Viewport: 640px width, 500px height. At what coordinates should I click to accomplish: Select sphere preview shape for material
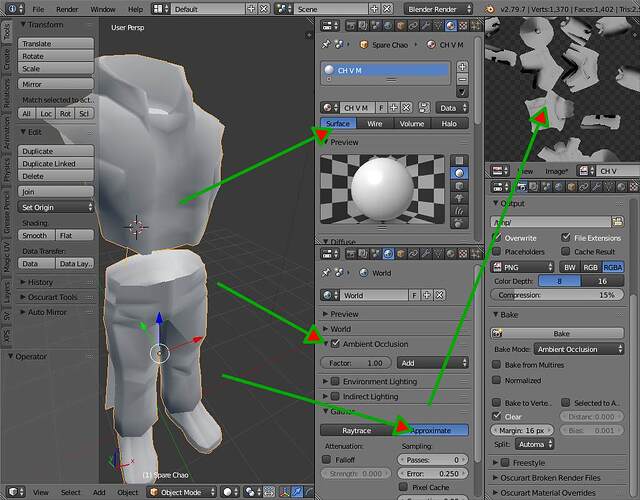[459, 173]
